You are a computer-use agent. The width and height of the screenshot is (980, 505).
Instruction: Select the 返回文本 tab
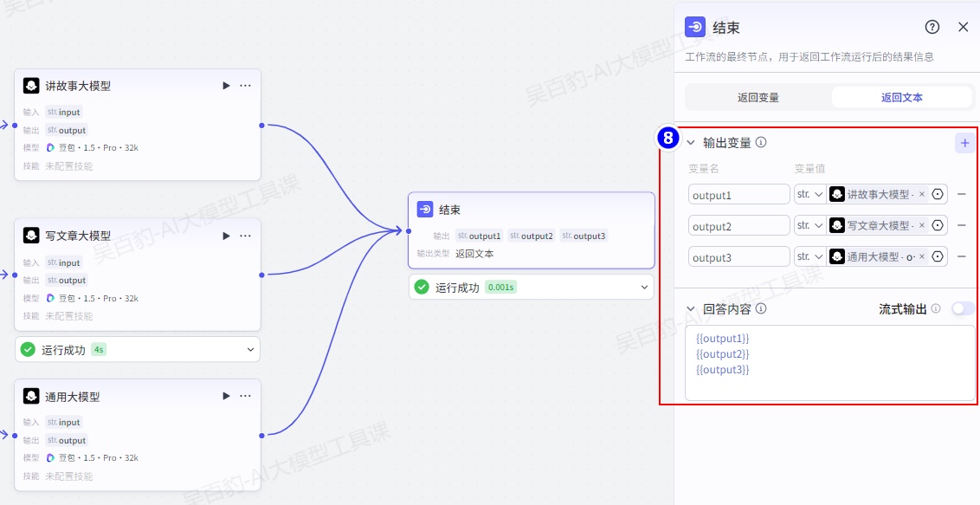pyautogui.click(x=901, y=98)
